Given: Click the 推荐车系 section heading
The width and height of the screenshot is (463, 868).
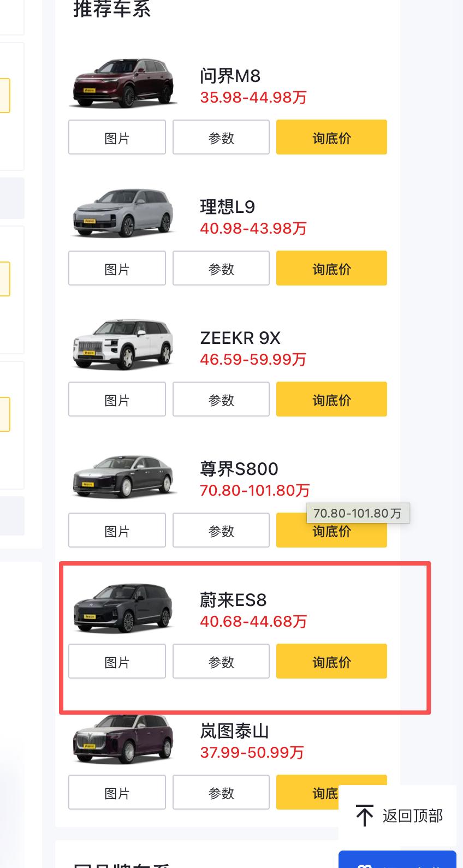Looking at the screenshot, I should [x=112, y=9].
